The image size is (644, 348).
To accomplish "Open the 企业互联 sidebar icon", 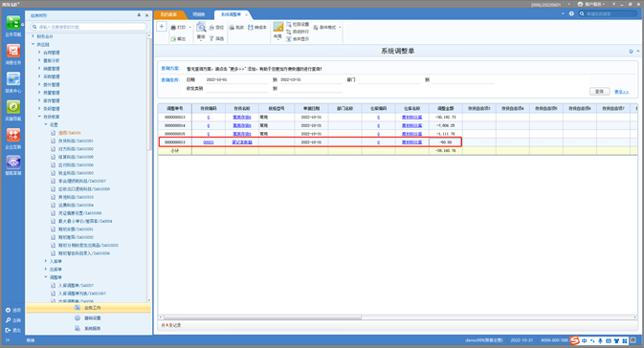I will pos(13,135).
